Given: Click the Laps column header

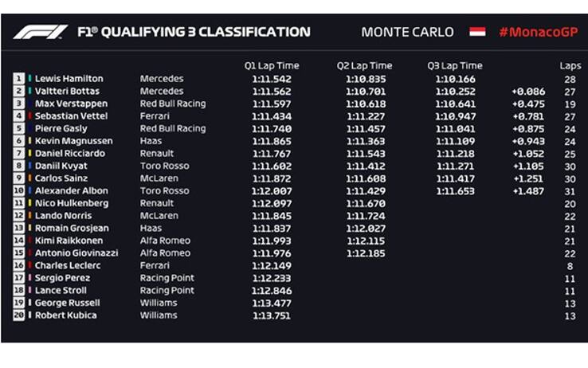Looking at the screenshot, I should 570,66.
